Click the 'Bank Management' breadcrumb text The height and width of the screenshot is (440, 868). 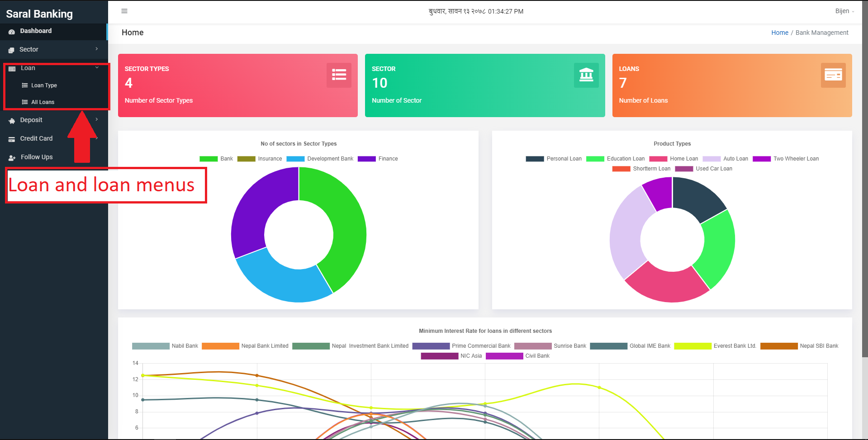tap(822, 33)
